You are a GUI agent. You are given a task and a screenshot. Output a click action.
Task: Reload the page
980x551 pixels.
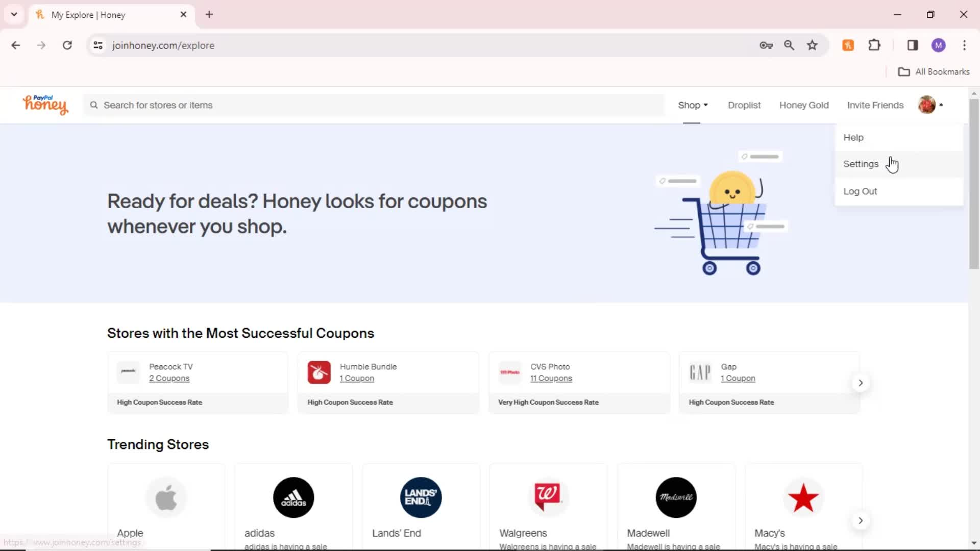(67, 45)
